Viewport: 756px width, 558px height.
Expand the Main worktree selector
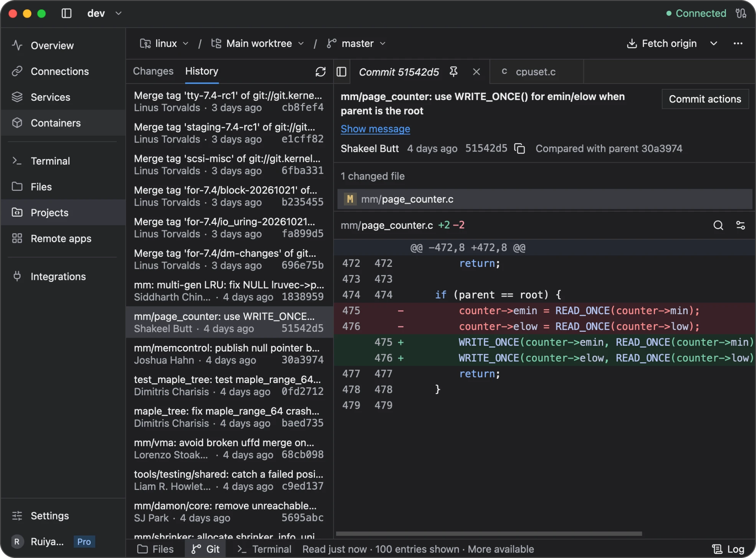[258, 43]
